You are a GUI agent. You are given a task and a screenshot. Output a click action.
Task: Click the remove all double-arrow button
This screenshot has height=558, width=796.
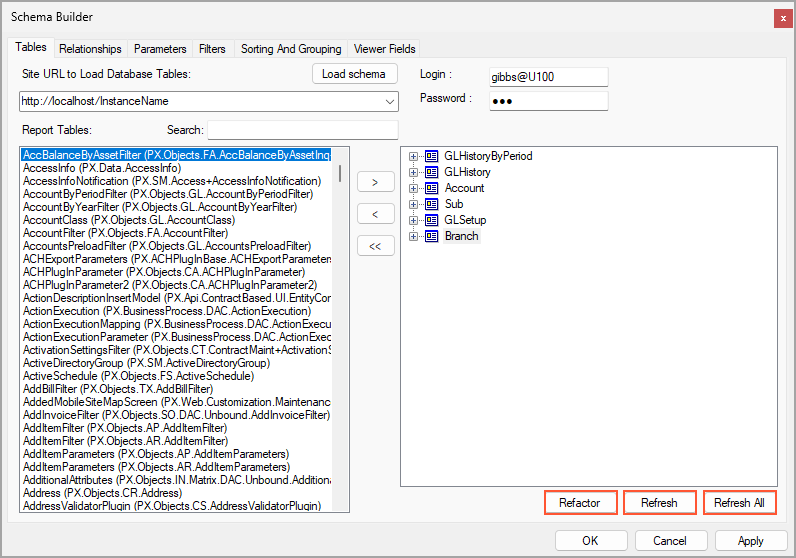click(375, 246)
